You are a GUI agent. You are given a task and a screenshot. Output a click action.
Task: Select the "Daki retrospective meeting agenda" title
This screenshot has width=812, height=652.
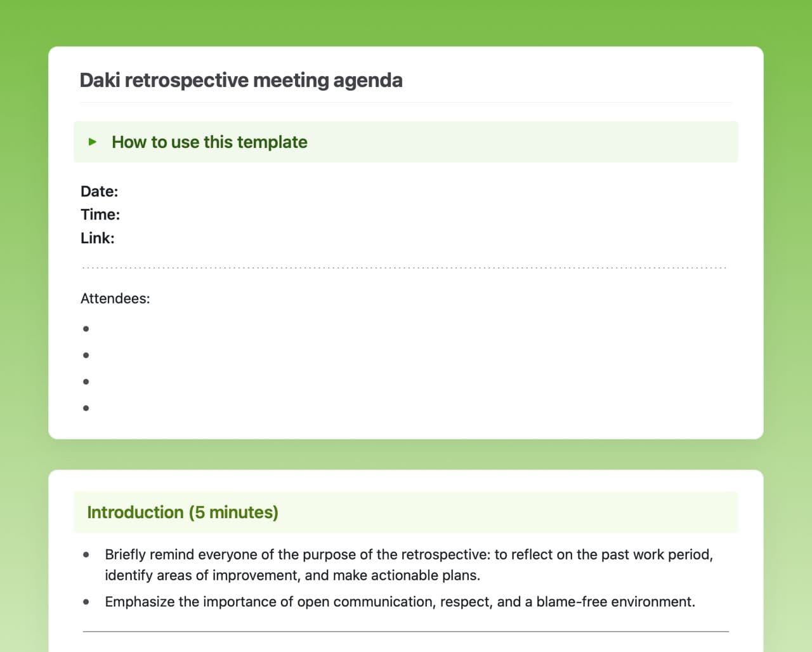coord(241,81)
